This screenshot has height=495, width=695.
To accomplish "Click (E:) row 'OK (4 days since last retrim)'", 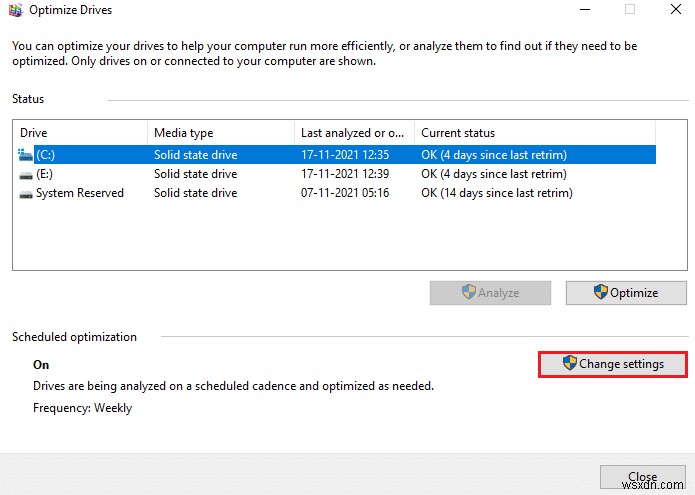I will pyautogui.click(x=494, y=174).
